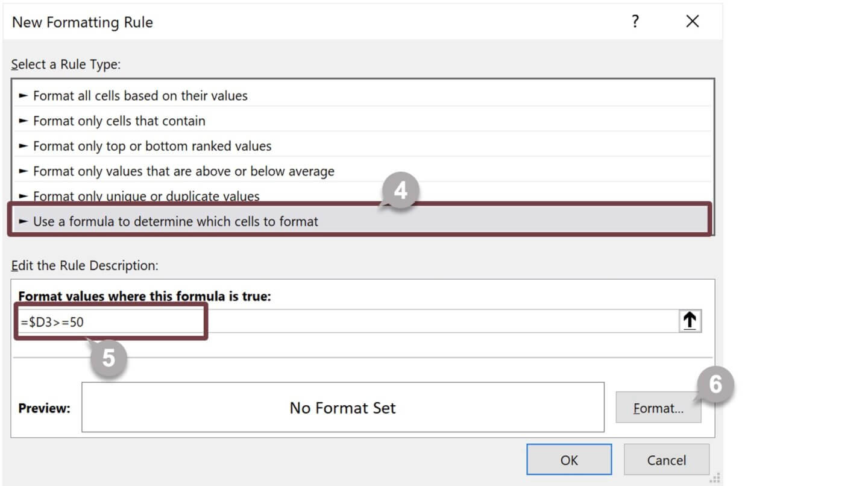Select 'Format only values that are above or below average'
Image resolution: width=868 pixels, height=486 pixels.
tap(181, 171)
